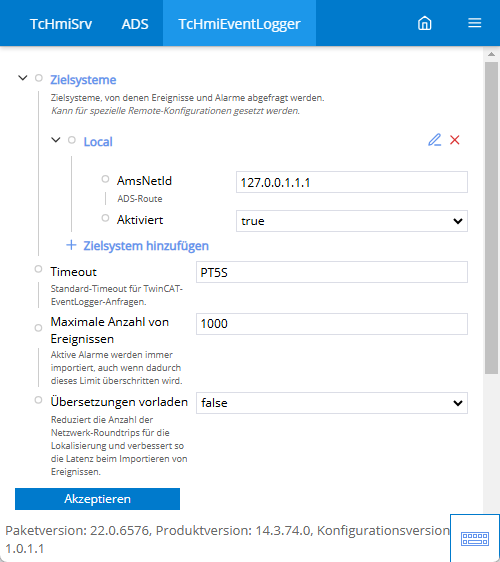Click the circle marker beside Local

[72, 140]
